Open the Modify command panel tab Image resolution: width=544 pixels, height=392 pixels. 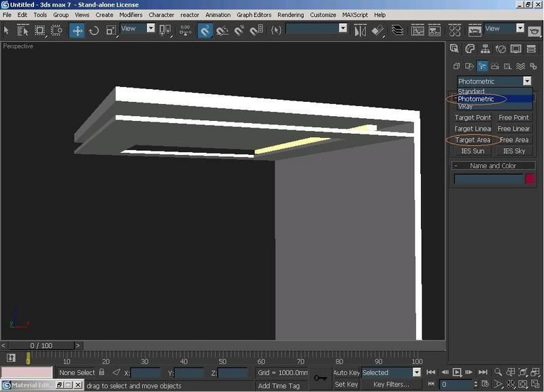coord(470,49)
